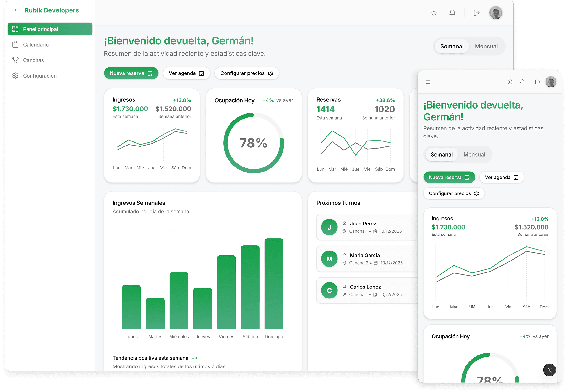Click the 78% occupancy progress ring
This screenshot has height=392, width=567.
253,143
